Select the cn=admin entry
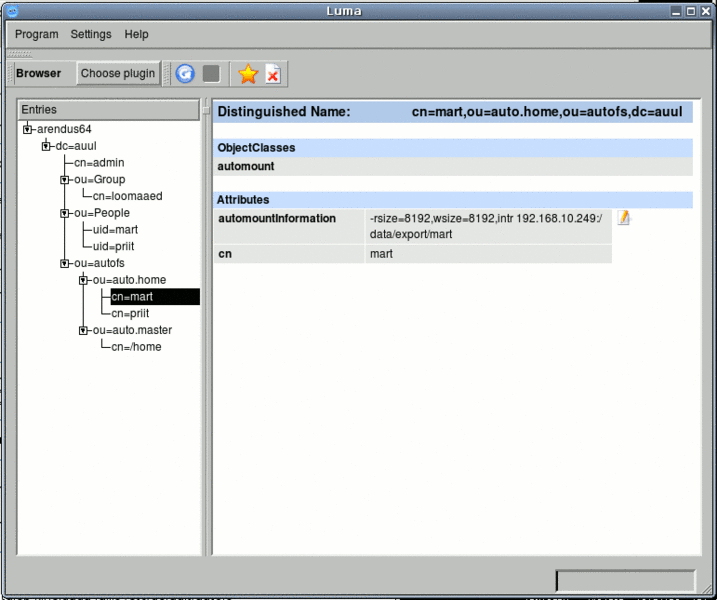The image size is (717, 600). point(99,163)
